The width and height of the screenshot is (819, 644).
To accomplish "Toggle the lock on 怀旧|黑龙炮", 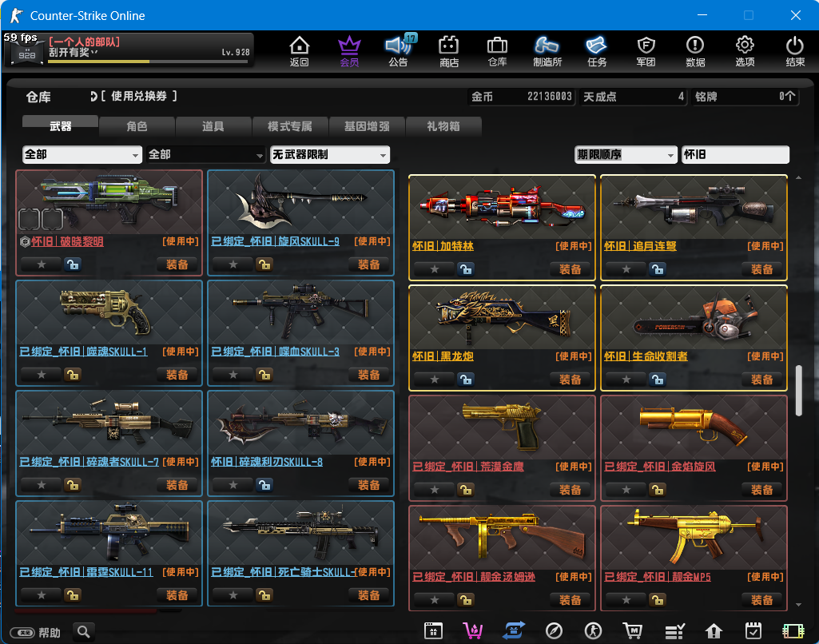I will 465,380.
